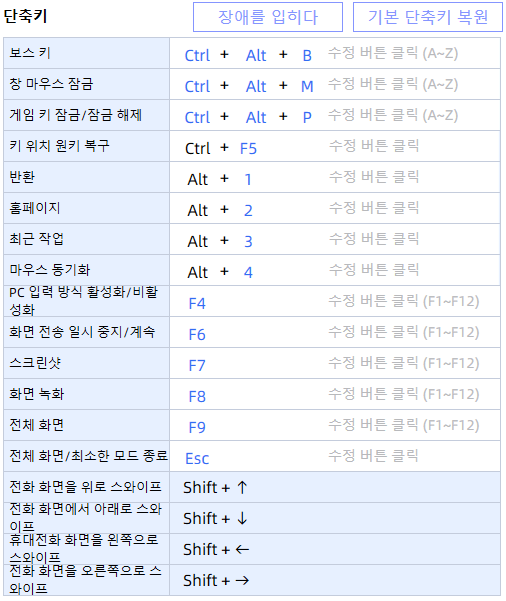
Task: Select the 최근 작업 row label
Action: (36, 239)
